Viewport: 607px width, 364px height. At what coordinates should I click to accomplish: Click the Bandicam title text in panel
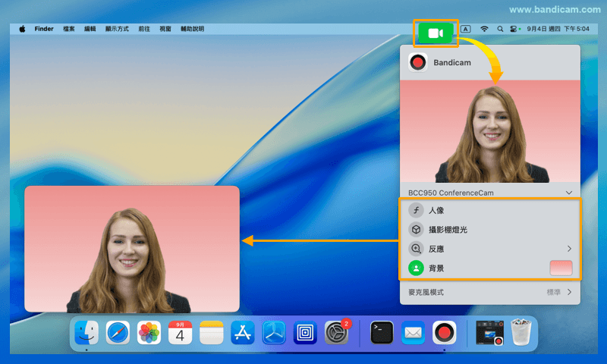coord(452,62)
